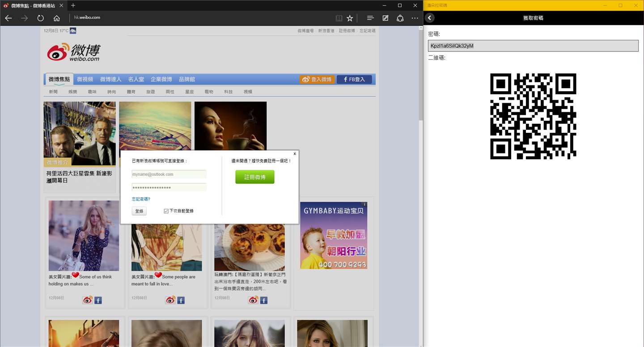Select 科技 category
The image size is (644, 347).
point(229,92)
